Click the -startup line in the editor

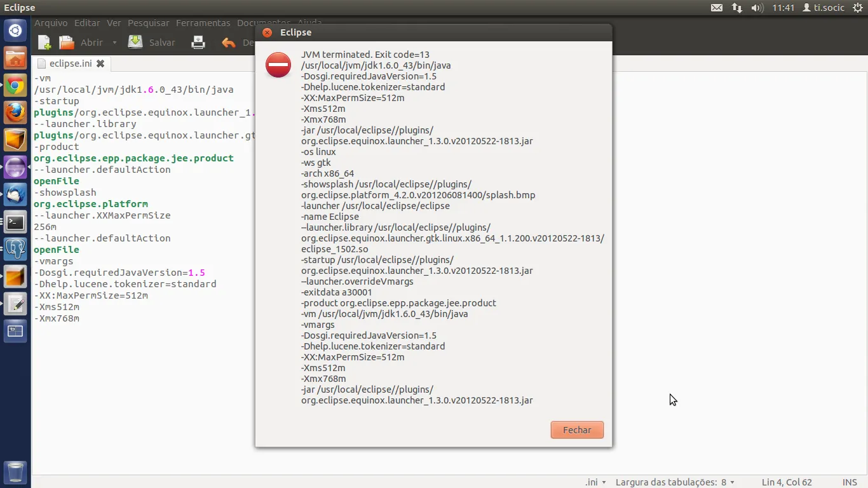pyautogui.click(x=57, y=101)
